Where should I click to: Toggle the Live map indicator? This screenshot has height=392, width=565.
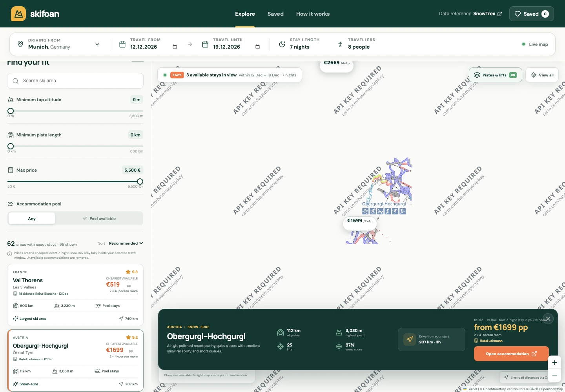point(535,44)
